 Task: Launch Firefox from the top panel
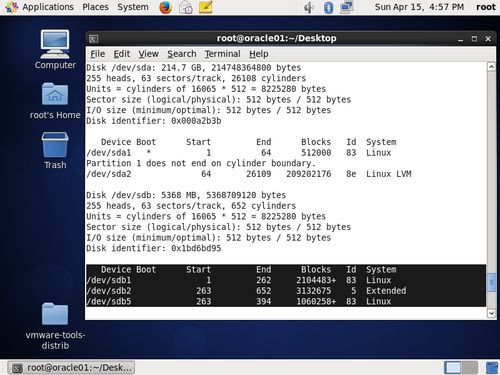166,7
